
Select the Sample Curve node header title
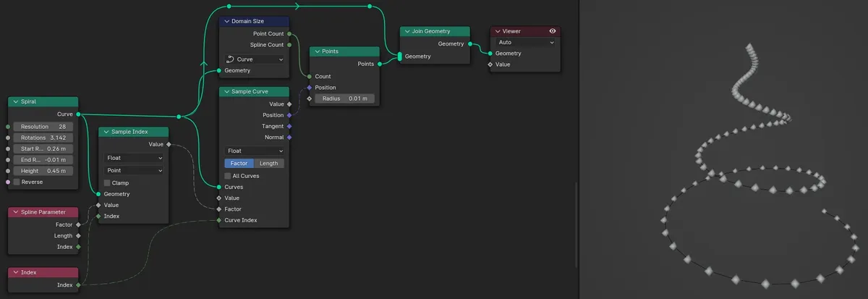(x=250, y=92)
